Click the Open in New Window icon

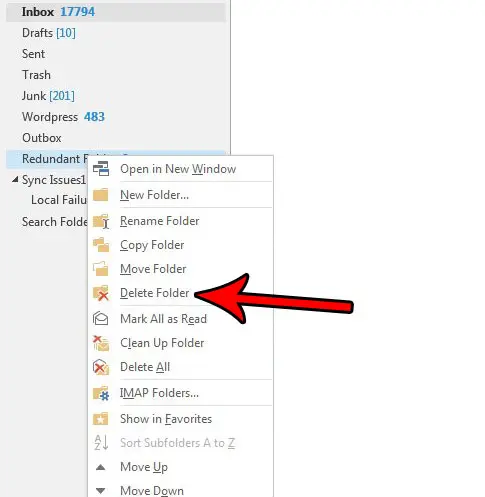[101, 169]
